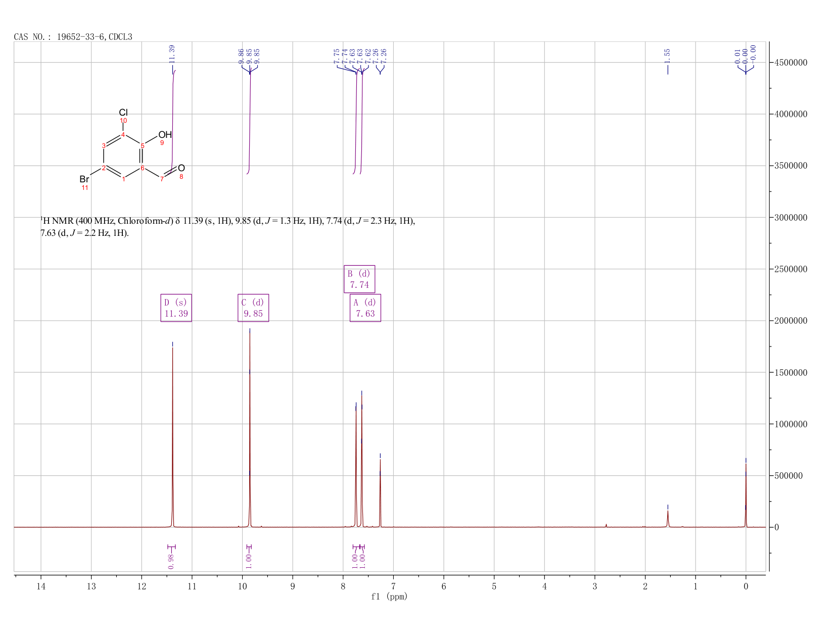Click the Br atom in the structure

click(84, 179)
